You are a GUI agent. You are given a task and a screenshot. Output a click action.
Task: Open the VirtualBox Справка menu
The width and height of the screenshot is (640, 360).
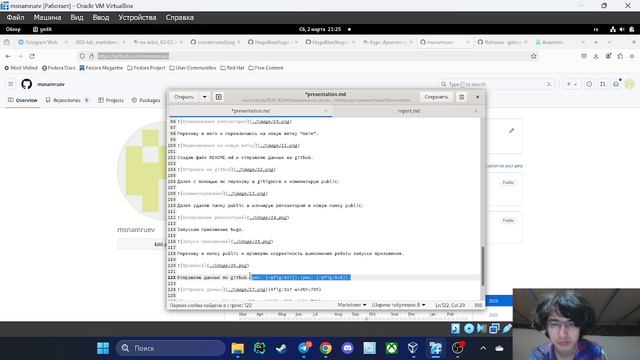pos(180,18)
